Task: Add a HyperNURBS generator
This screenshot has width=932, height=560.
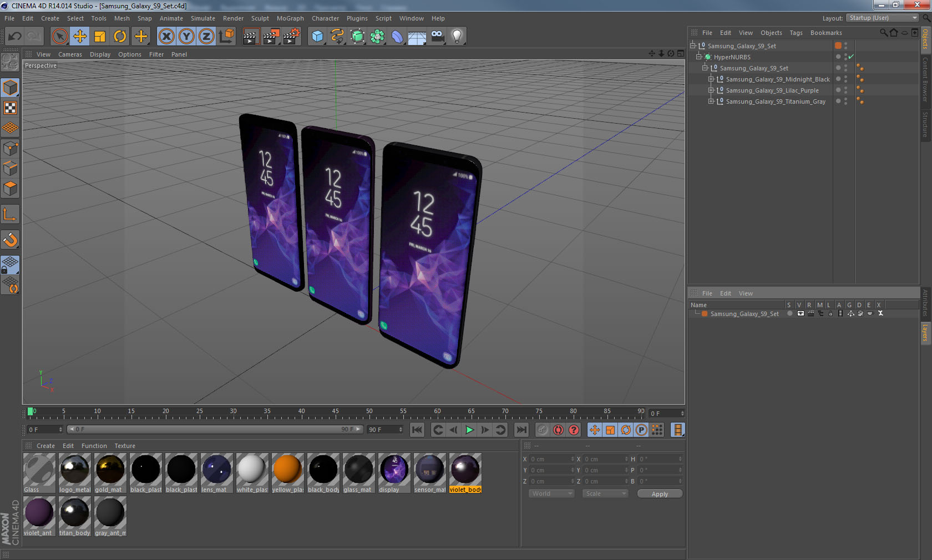Action: coord(358,37)
